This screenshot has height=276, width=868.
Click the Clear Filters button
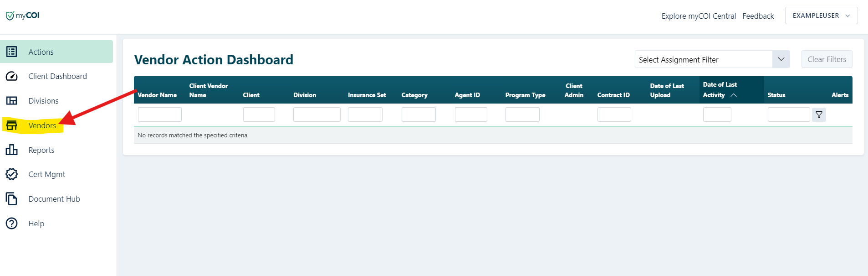pos(827,59)
